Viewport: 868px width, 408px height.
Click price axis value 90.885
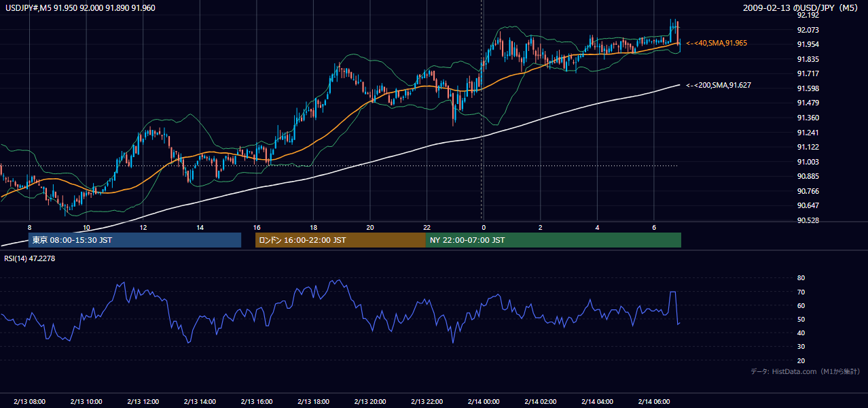tap(808, 176)
